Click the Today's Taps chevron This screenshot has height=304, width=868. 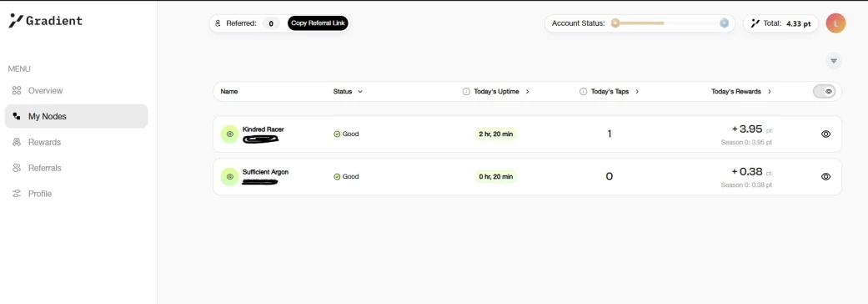point(637,92)
